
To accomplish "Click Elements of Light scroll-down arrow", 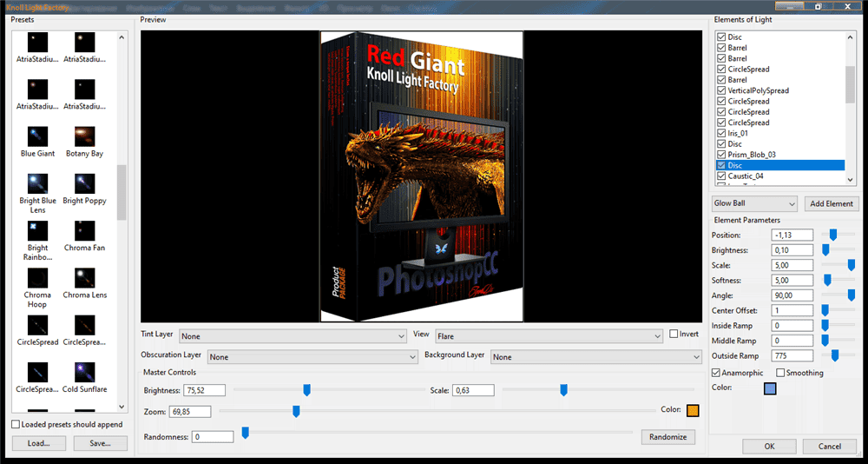I will pyautogui.click(x=851, y=179).
